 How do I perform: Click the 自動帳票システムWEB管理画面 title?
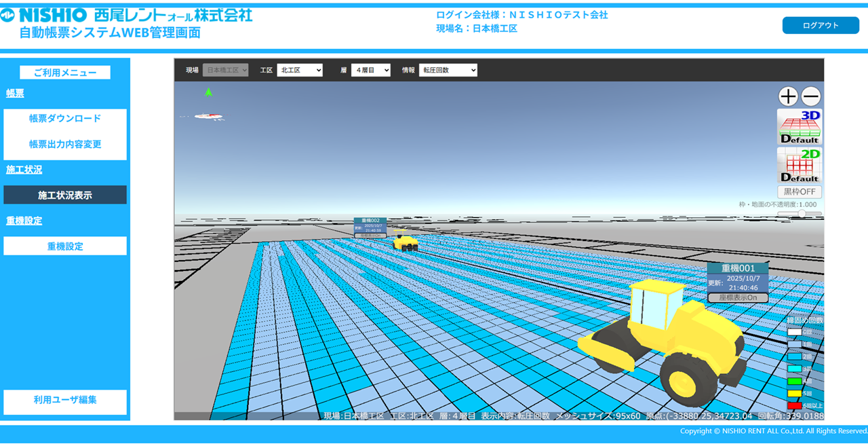pos(110,33)
